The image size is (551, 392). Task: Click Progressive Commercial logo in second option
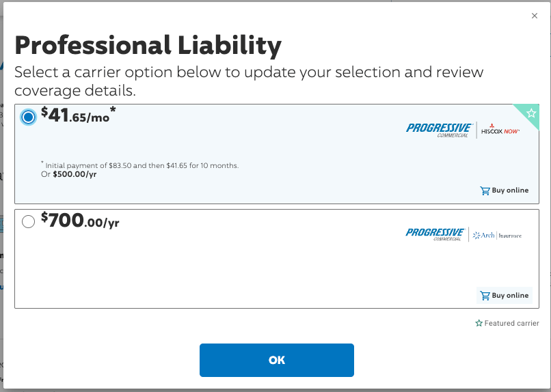coord(435,234)
